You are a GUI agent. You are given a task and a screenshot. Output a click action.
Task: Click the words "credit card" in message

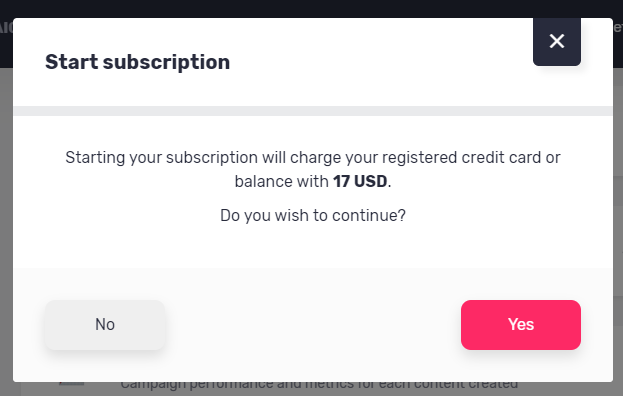[501, 158]
